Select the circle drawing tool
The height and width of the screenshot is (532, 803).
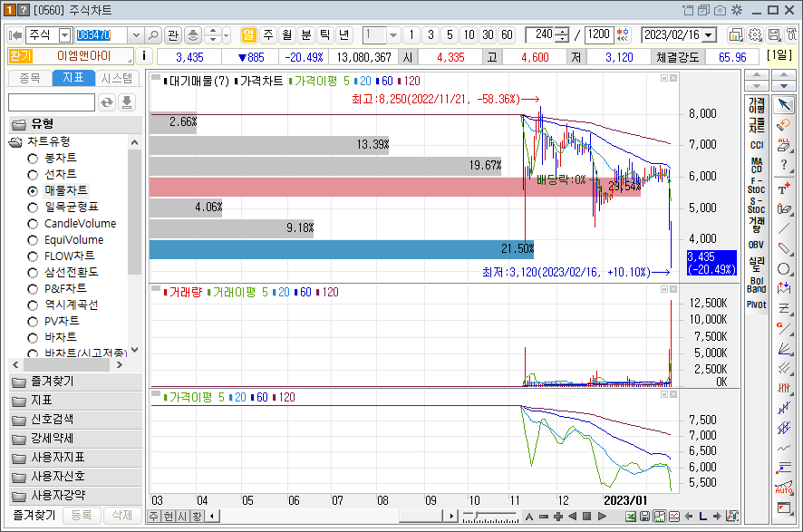pyautogui.click(x=784, y=269)
